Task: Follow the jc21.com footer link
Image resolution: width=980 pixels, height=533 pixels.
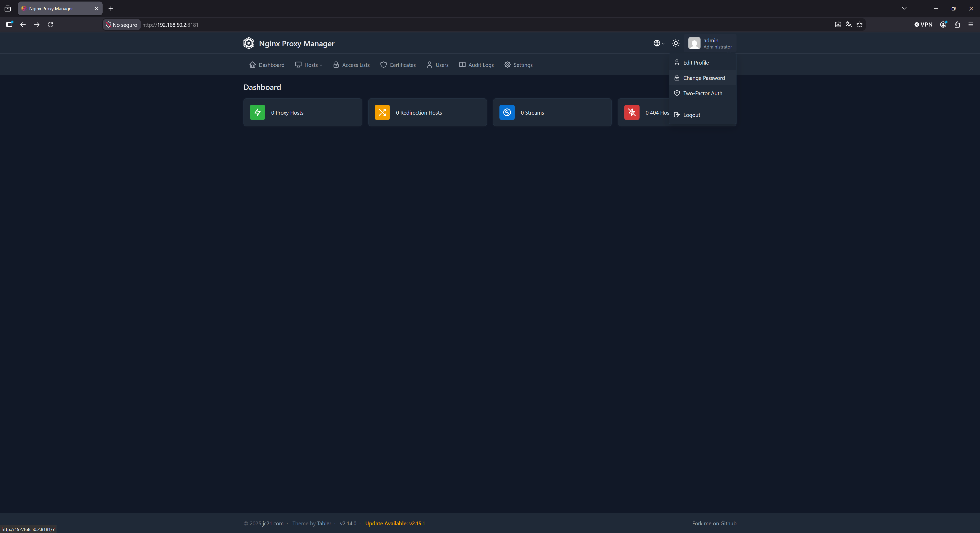Action: (273, 524)
